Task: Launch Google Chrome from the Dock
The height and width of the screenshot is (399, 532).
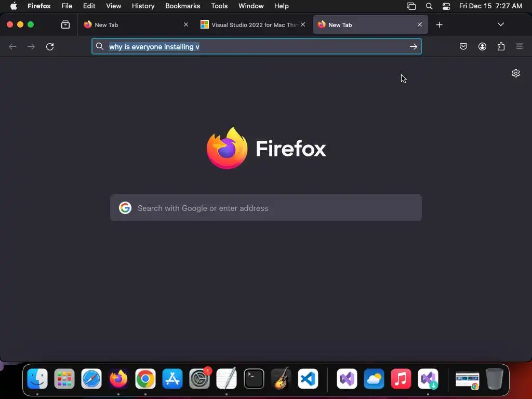Action: pyautogui.click(x=145, y=379)
